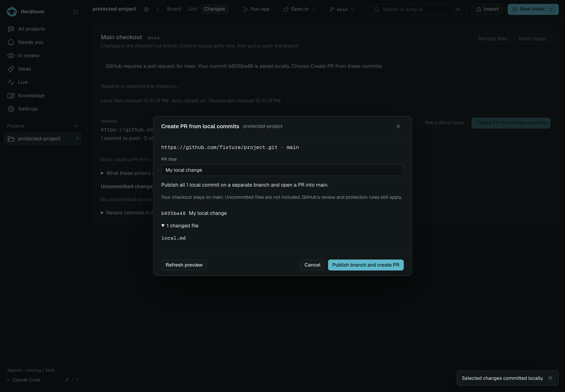
Task: Click the All projects grid icon
Action: 11,29
